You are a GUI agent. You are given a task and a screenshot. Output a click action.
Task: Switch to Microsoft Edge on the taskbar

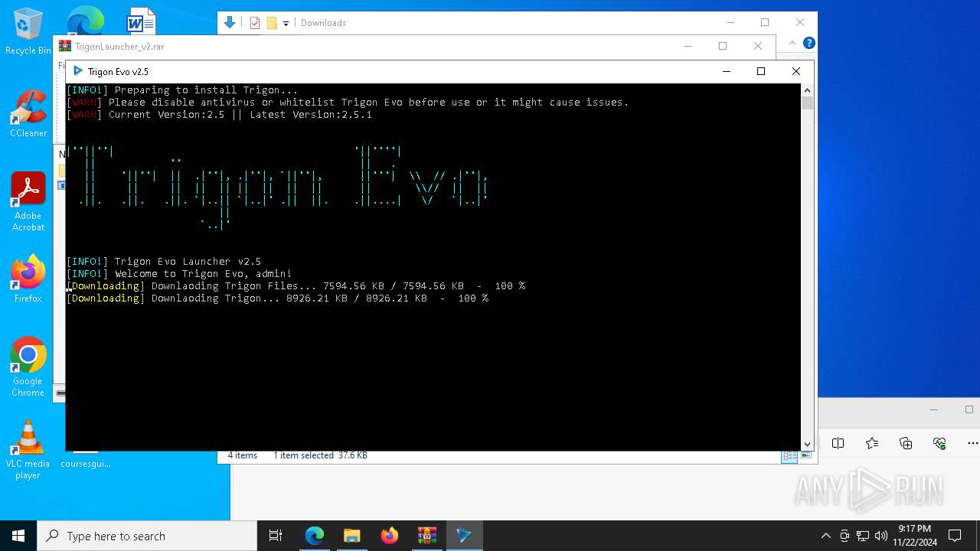pyautogui.click(x=315, y=536)
